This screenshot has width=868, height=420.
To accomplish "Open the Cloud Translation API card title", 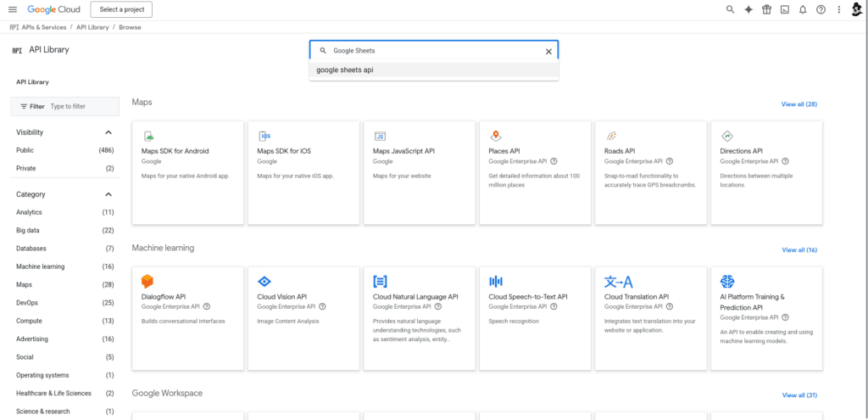I will pyautogui.click(x=637, y=297).
